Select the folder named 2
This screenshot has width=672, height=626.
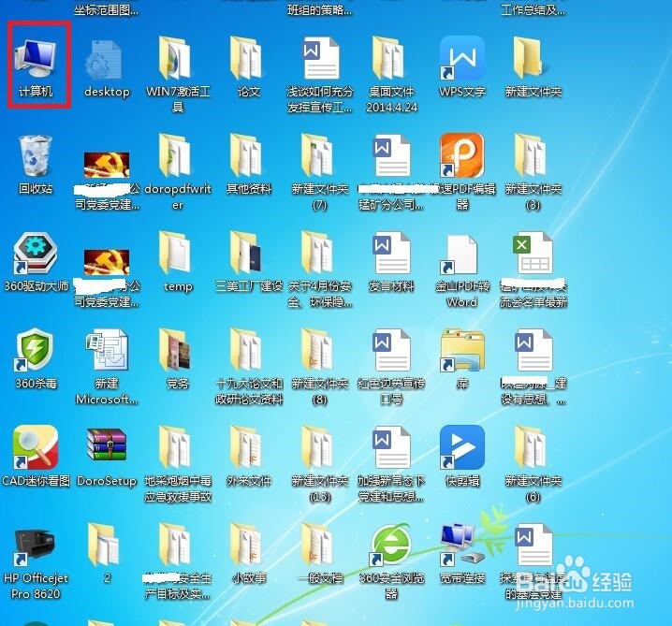click(104, 545)
